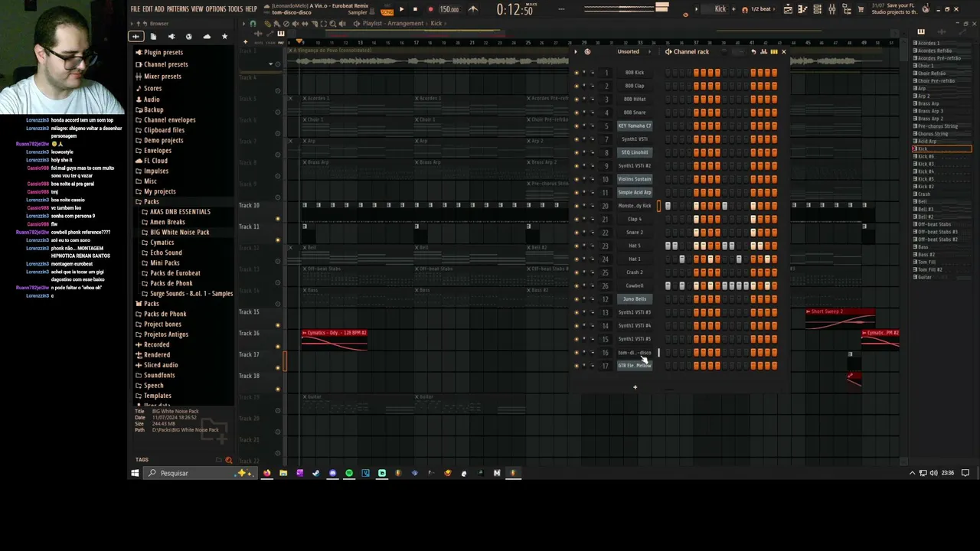The height and width of the screenshot is (551, 980).
Task: Open the Playlist window from the toolbar
Action: tap(788, 9)
